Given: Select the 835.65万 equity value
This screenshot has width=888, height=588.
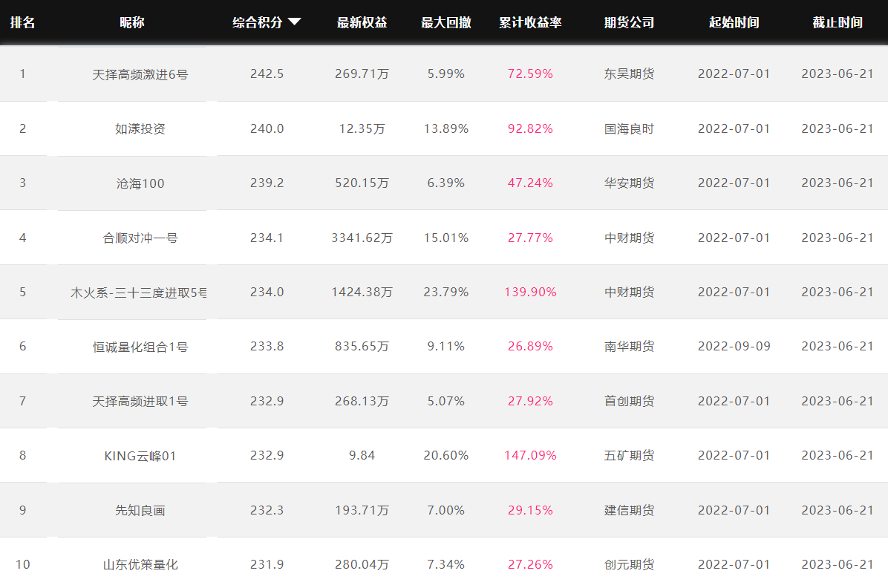Looking at the screenshot, I should (362, 346).
